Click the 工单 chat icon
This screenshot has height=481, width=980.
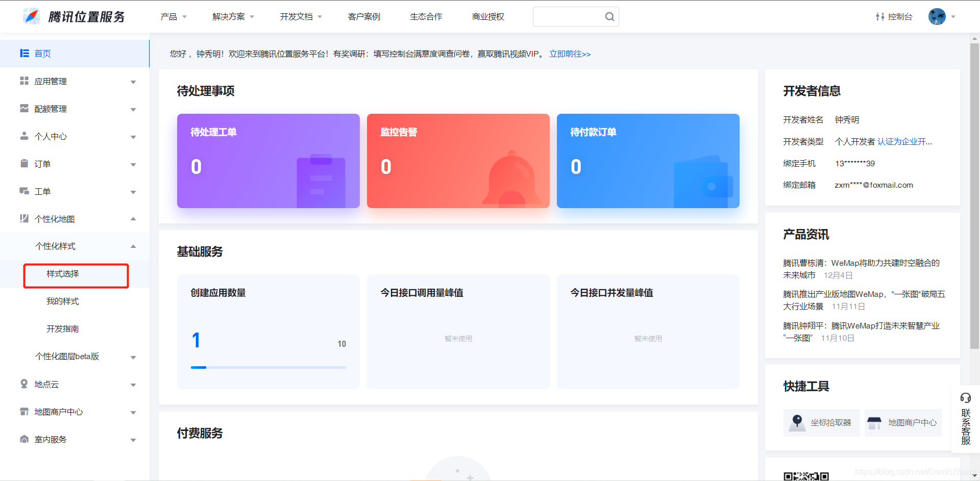[24, 191]
